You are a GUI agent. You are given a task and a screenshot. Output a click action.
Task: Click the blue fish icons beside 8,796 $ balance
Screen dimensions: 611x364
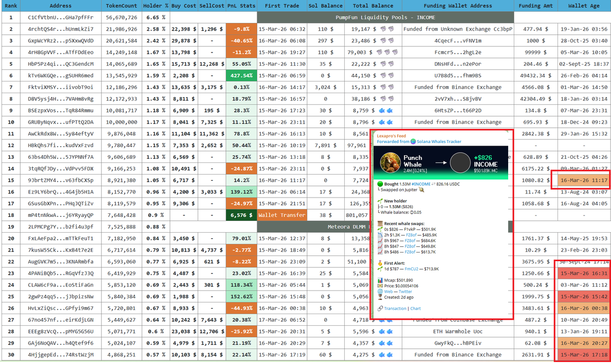(x=386, y=122)
